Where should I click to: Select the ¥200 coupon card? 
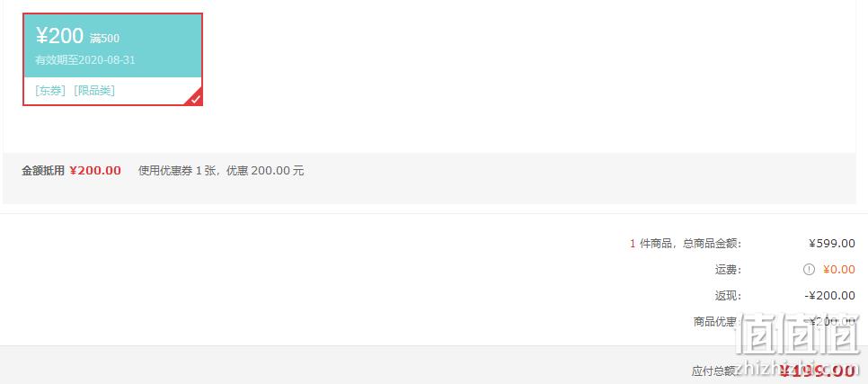112,59
